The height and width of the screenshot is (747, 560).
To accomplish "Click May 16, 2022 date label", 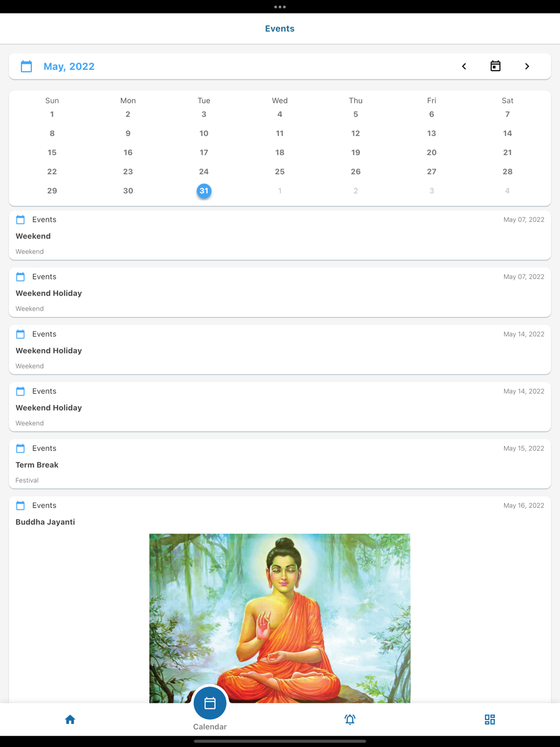I will click(524, 506).
